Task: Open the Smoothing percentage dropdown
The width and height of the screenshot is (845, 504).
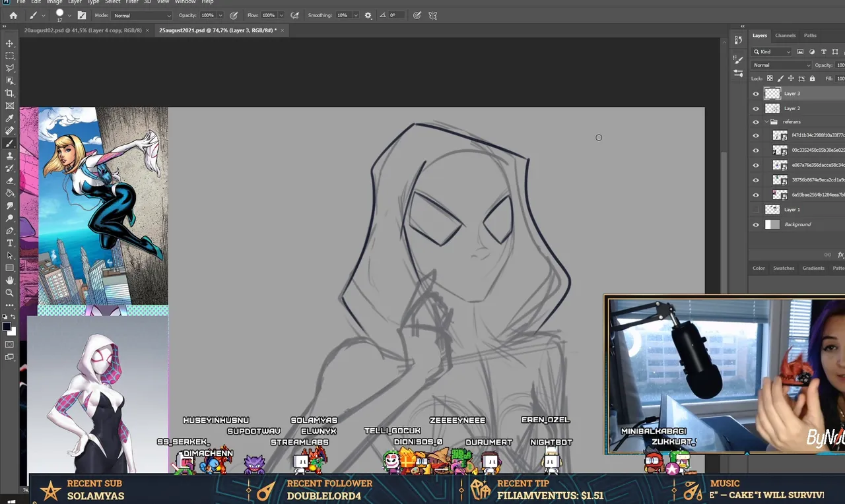Action: 355,15
